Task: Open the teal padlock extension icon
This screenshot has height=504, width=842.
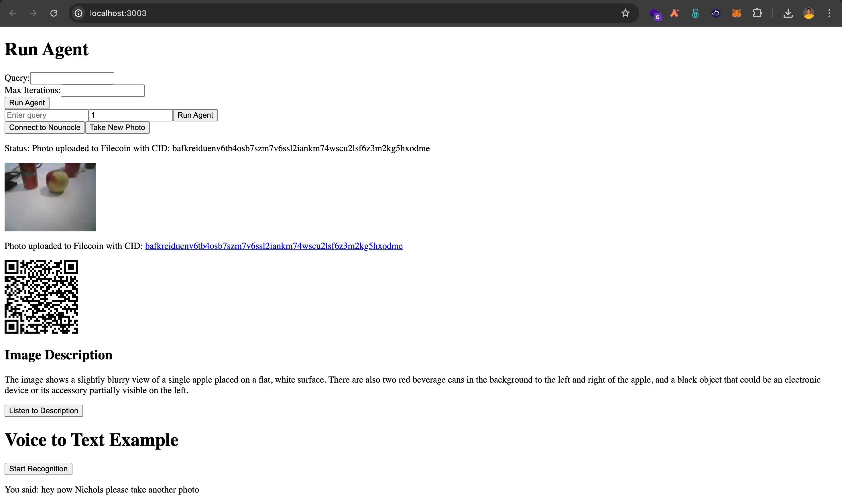Action: pyautogui.click(x=695, y=13)
